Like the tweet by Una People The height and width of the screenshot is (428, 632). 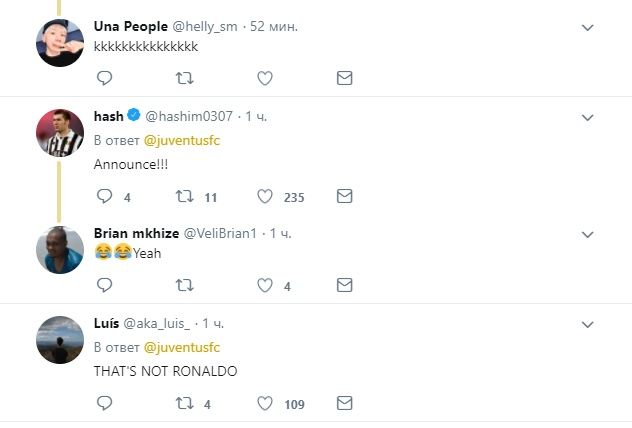265,77
